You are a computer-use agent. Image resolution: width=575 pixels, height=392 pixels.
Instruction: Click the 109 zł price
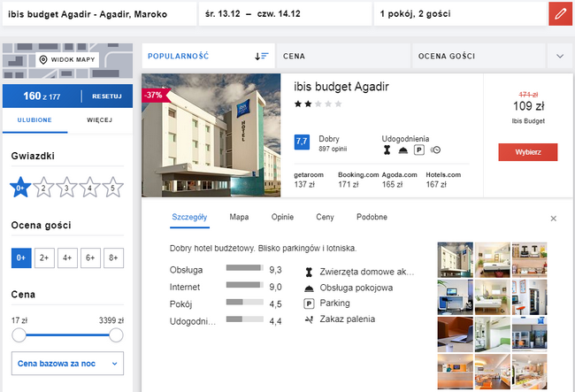point(528,106)
